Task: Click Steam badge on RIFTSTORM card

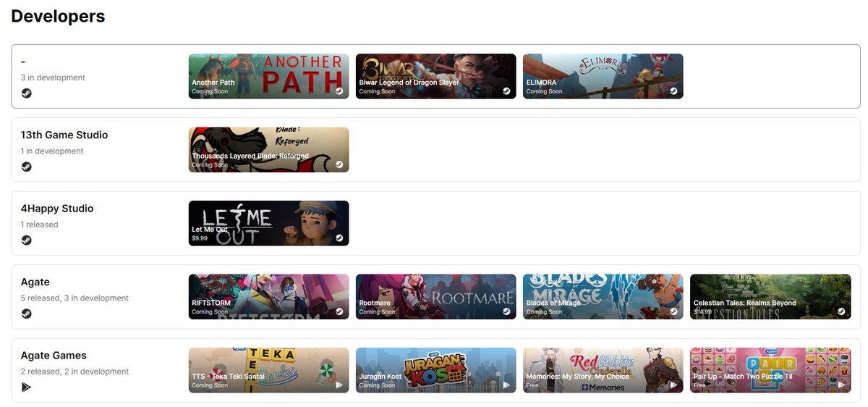Action: pos(339,311)
